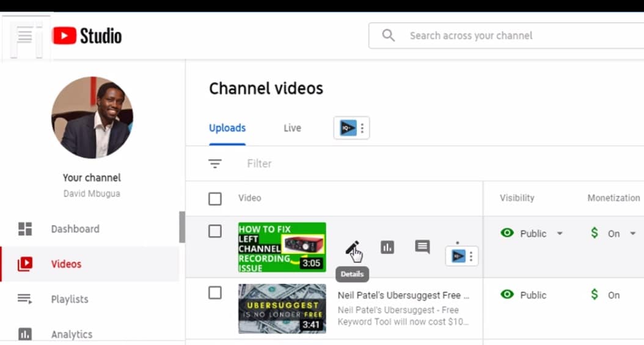Open analytics icon for the first video
The height and width of the screenshot is (345, 644).
tap(387, 247)
